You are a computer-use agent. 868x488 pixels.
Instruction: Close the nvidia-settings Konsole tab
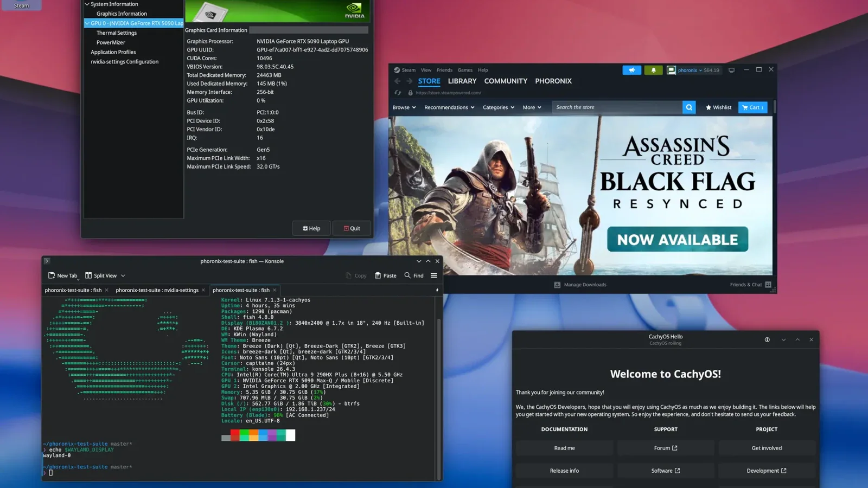pyautogui.click(x=203, y=290)
